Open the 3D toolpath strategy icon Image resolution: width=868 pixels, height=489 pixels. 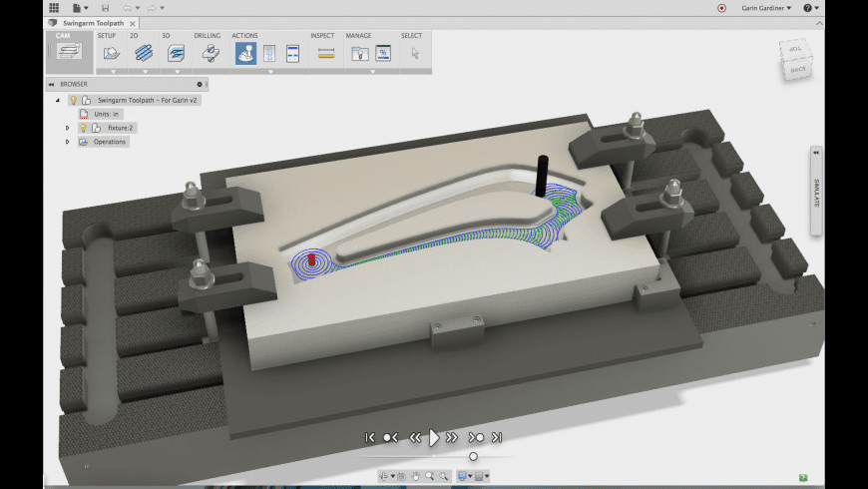177,54
